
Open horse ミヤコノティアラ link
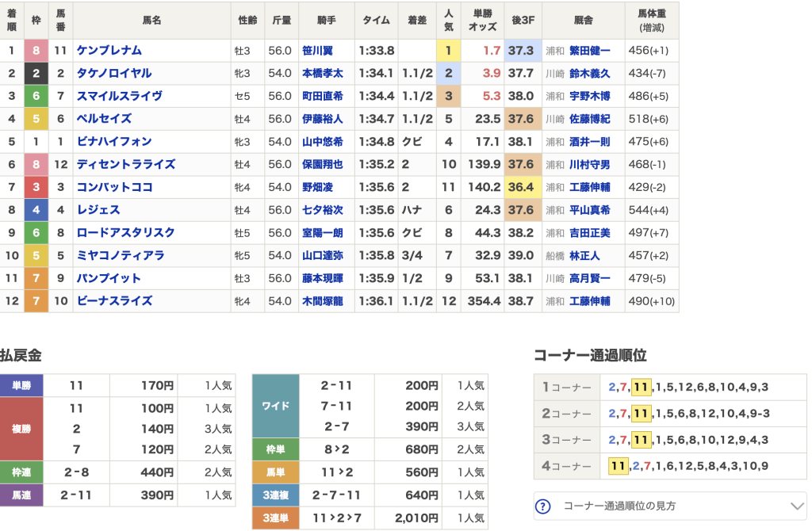[x=121, y=256]
